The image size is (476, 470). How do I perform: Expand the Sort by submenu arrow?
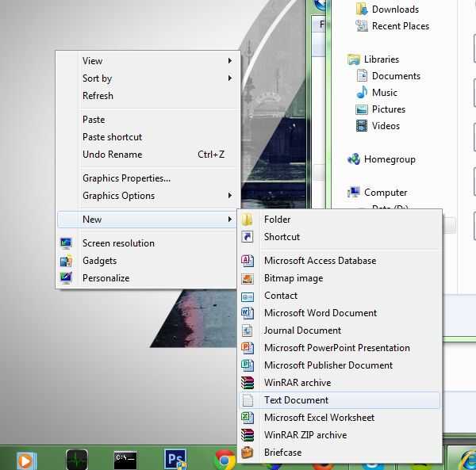click(x=230, y=78)
